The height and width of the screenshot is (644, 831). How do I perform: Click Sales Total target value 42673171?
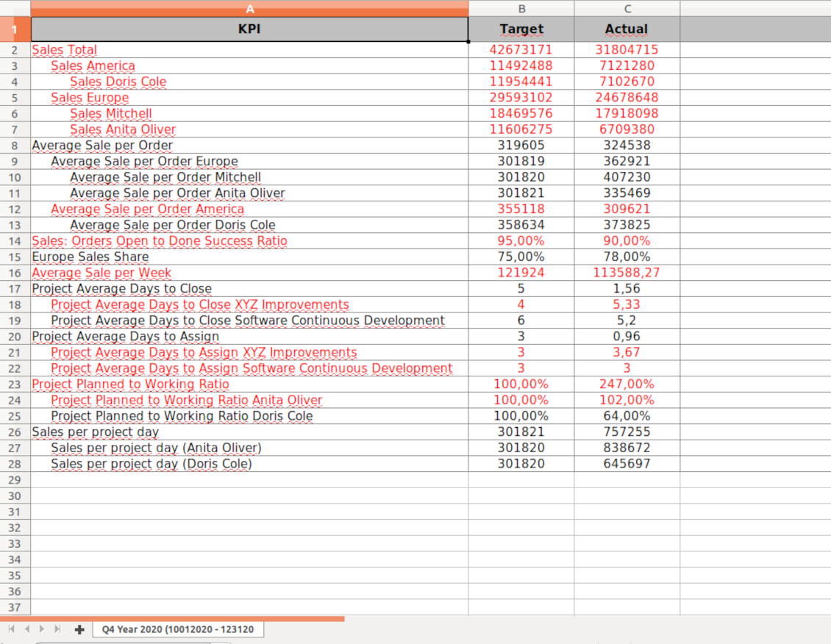[x=521, y=50]
